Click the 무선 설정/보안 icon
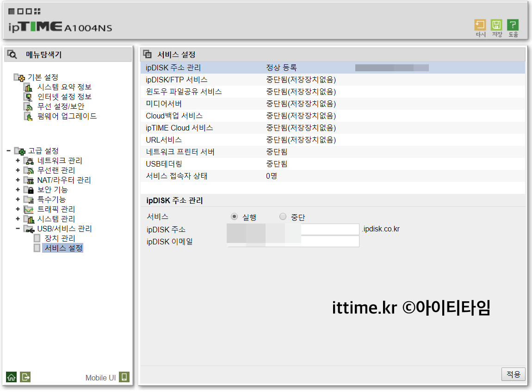 tap(28, 107)
